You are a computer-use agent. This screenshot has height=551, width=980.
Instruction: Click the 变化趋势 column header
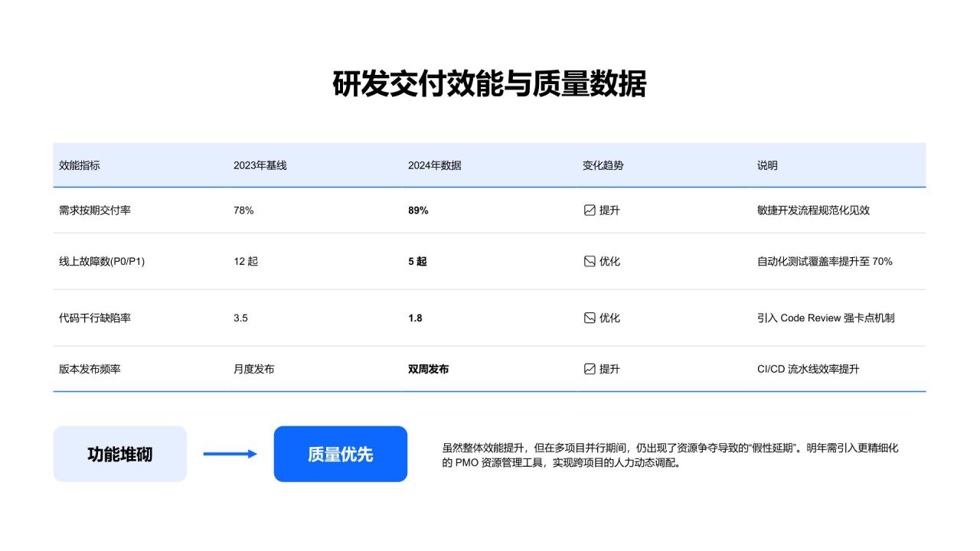point(603,165)
